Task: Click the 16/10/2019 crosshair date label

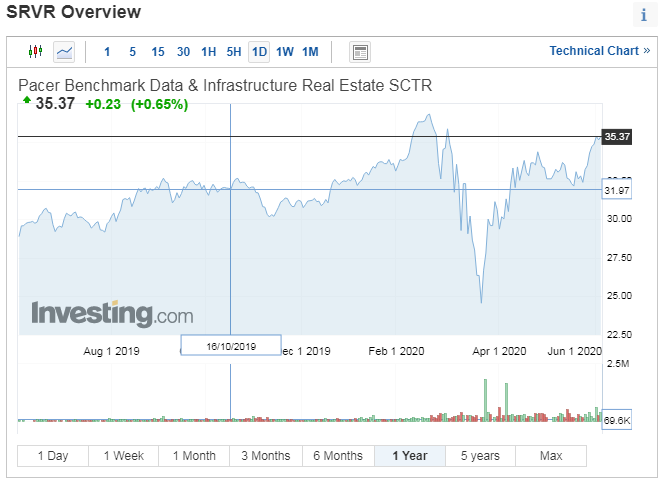Action: (231, 346)
